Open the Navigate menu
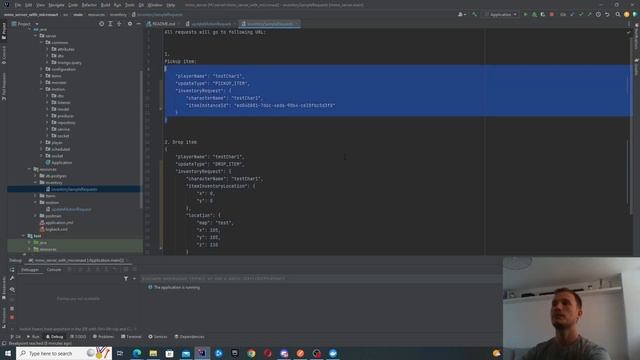Image resolution: width=640 pixels, height=360 pixels. tap(56, 5)
